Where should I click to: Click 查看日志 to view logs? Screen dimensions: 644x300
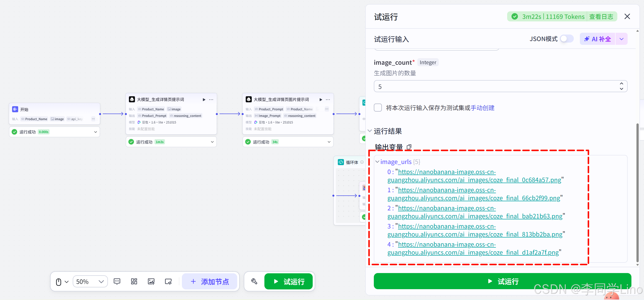(601, 17)
